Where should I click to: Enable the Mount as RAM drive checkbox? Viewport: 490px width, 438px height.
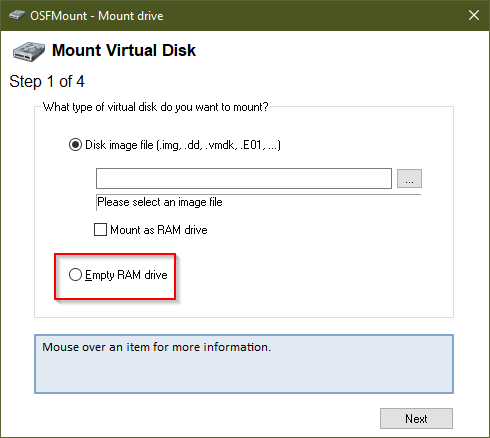pos(100,230)
